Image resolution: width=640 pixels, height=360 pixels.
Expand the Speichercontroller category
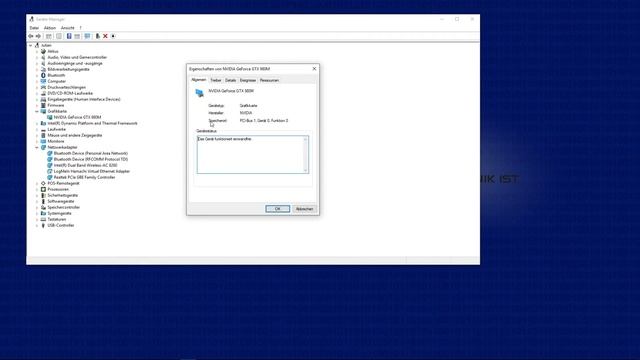pyautogui.click(x=37, y=207)
